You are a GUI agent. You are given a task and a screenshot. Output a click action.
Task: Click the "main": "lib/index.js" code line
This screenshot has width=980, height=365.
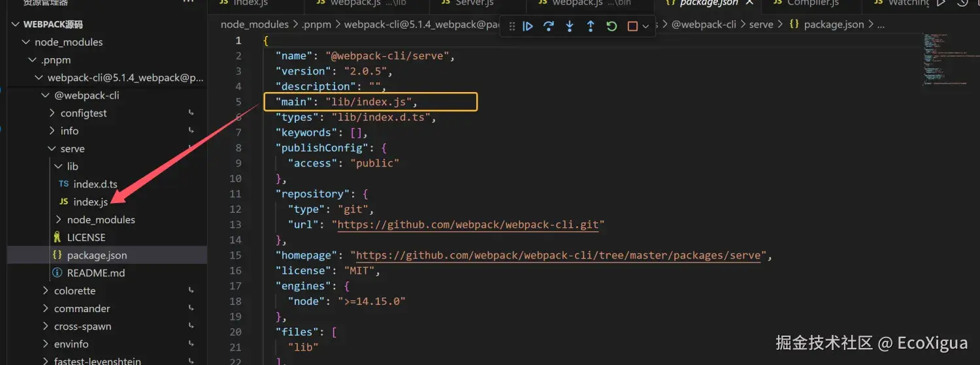click(x=346, y=102)
